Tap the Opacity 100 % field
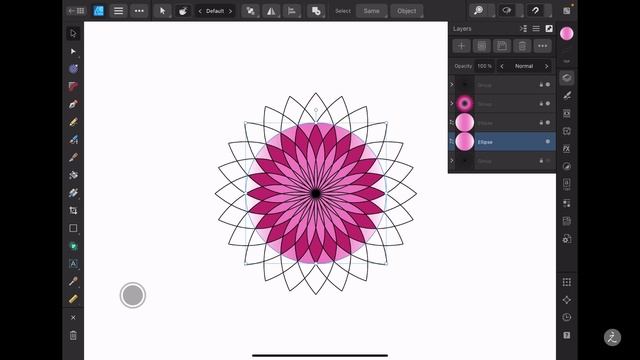The image size is (640, 360). tap(484, 66)
